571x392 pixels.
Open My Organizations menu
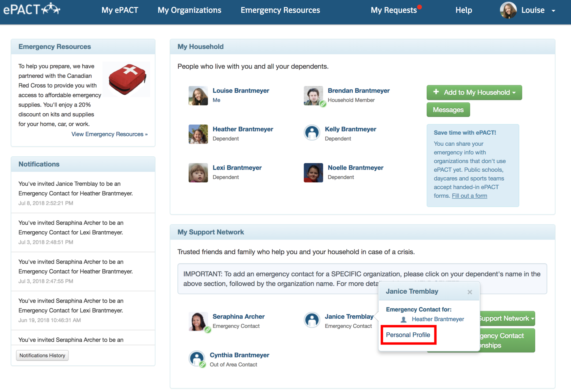pos(189,10)
